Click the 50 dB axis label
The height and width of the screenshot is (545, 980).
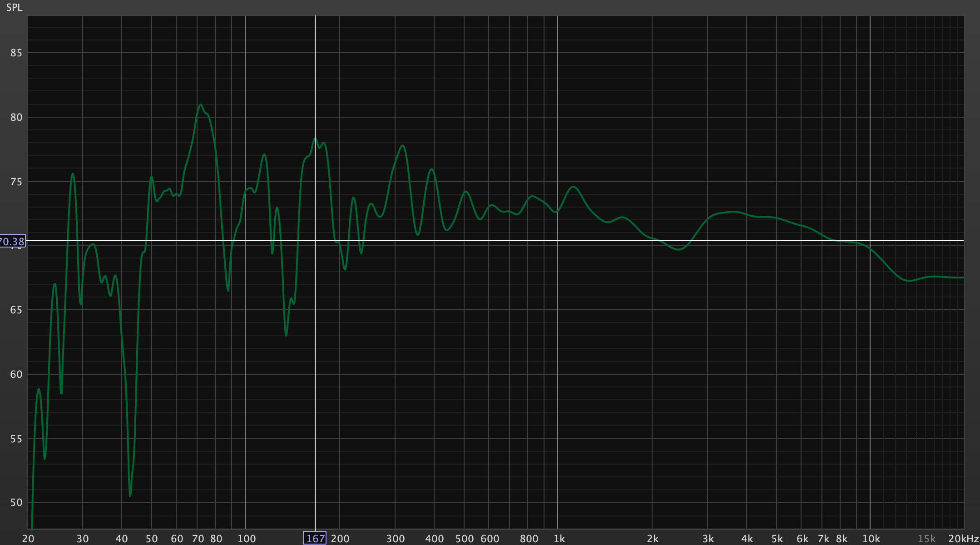pos(16,503)
